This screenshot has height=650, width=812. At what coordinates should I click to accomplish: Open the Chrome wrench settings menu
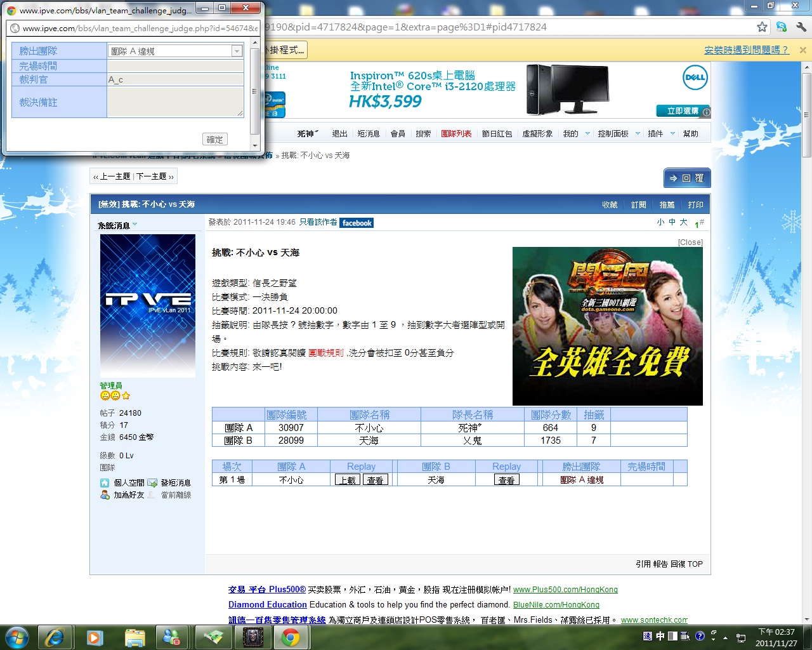(801, 27)
